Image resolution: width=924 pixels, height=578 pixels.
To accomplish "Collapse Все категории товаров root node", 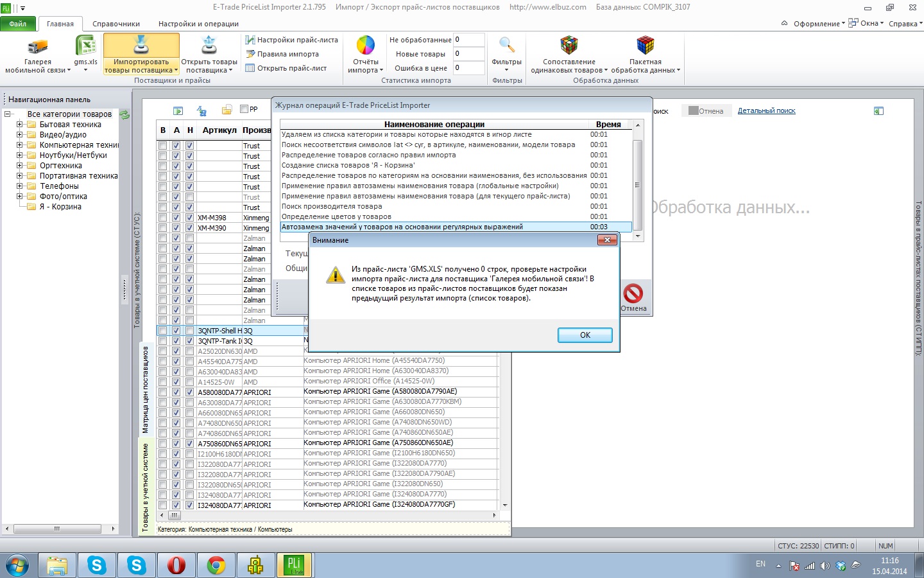I will point(7,114).
